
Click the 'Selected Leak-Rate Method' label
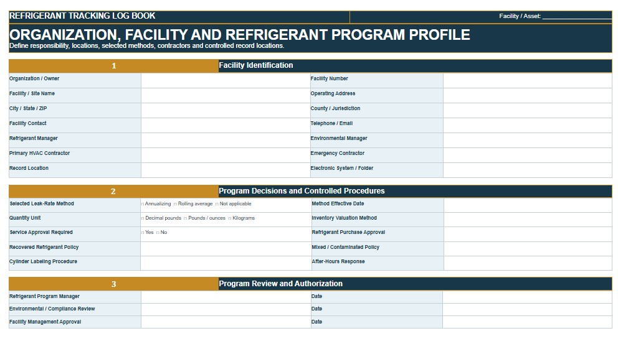[42, 204]
